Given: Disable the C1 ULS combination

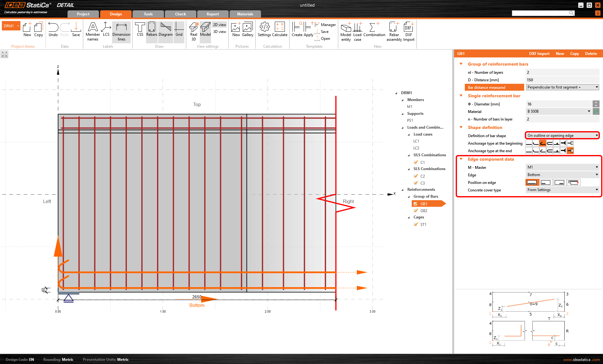Looking at the screenshot, I should point(416,162).
